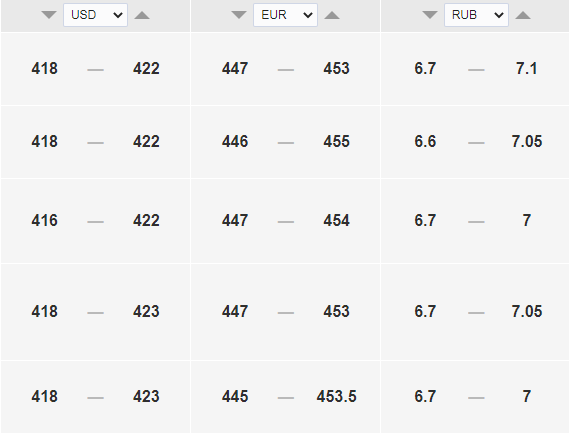The image size is (569, 433).
Task: Open the USD currency dropdown
Action: pyautogui.click(x=95, y=15)
